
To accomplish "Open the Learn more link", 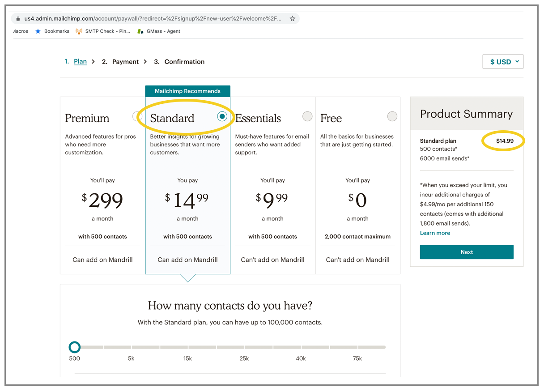I will [435, 233].
